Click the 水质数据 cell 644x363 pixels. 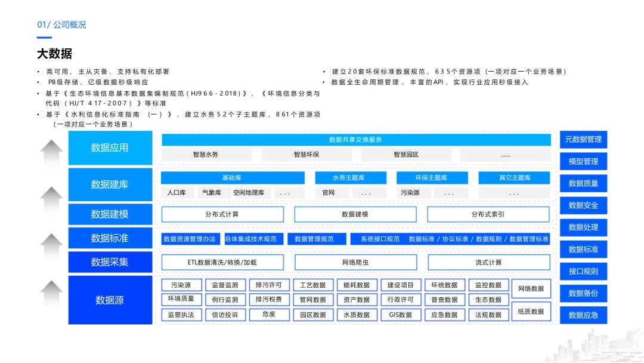point(357,315)
